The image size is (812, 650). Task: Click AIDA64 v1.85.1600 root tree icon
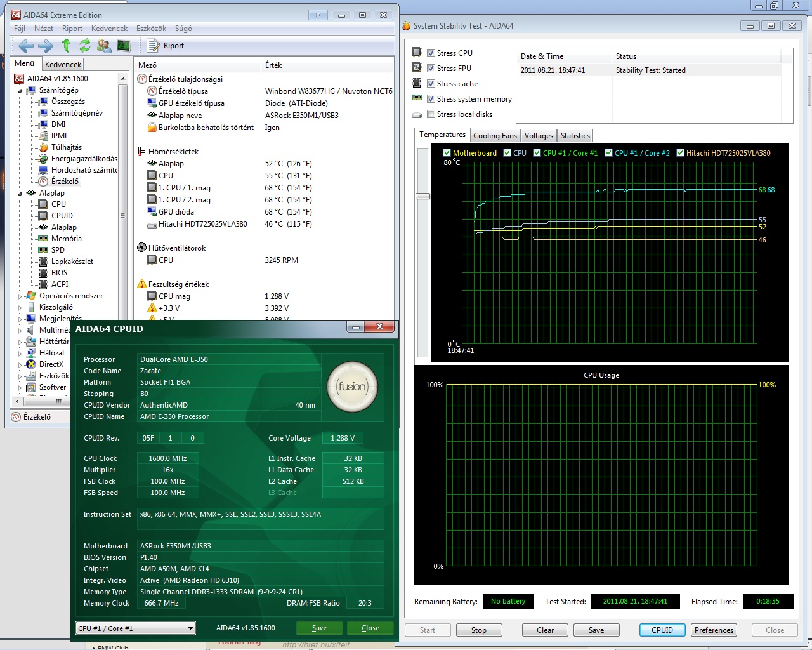click(19, 79)
